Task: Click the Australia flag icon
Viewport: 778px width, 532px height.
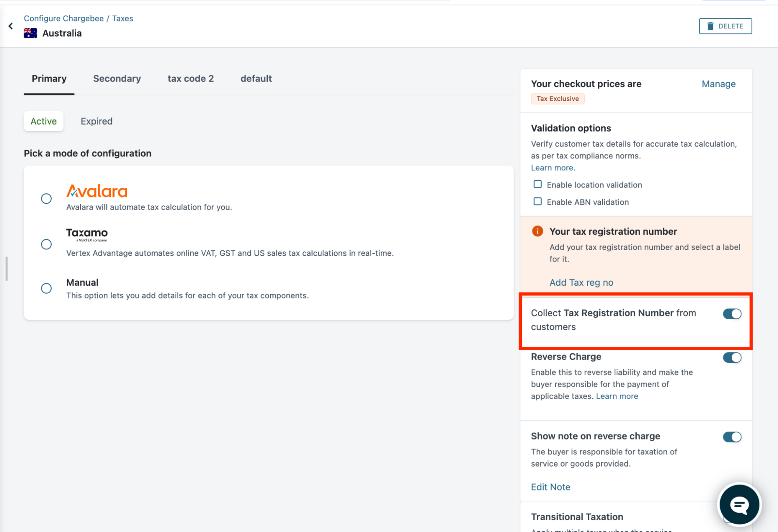Action: point(30,33)
